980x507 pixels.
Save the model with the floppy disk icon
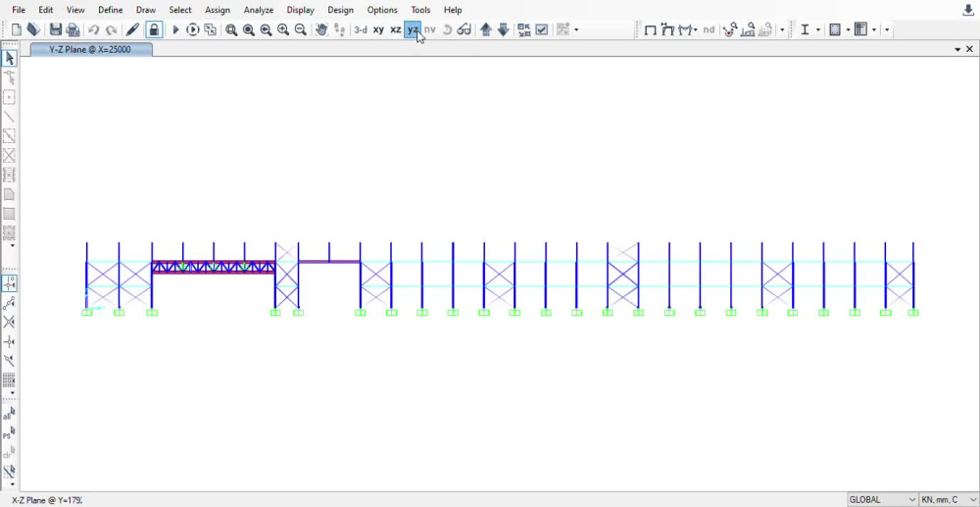tap(56, 29)
